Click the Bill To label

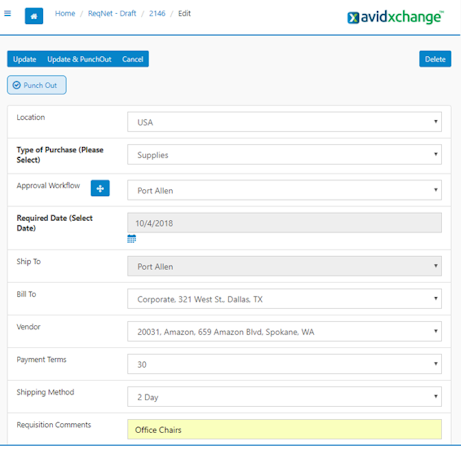coord(26,294)
